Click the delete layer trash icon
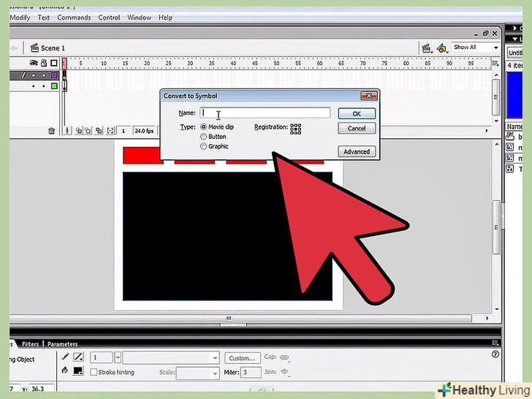 pyautogui.click(x=51, y=131)
